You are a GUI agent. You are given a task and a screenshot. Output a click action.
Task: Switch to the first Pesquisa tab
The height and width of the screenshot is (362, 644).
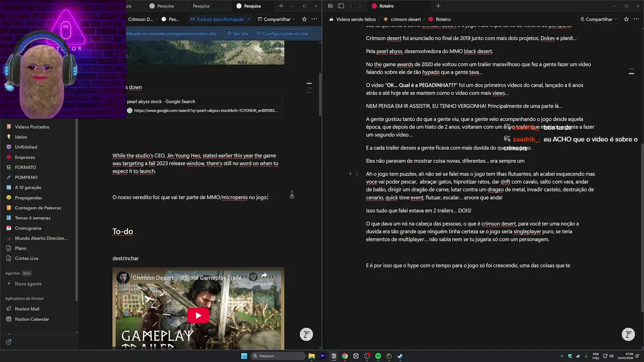pyautogui.click(x=165, y=6)
